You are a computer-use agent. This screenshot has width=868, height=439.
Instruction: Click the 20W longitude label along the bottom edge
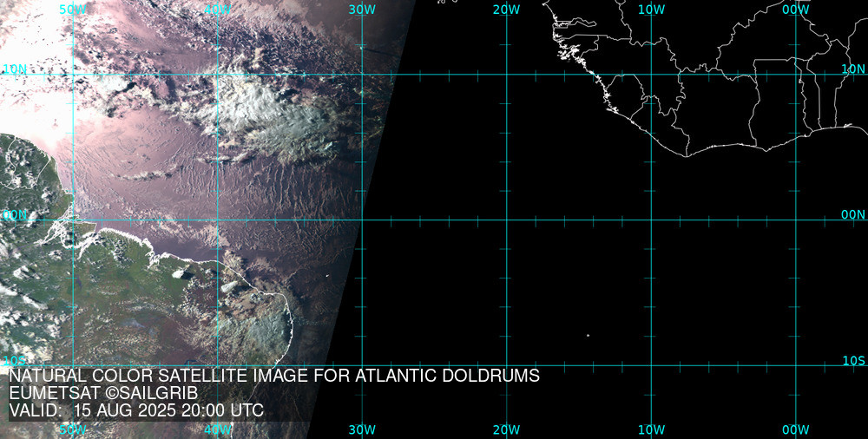pos(507,429)
